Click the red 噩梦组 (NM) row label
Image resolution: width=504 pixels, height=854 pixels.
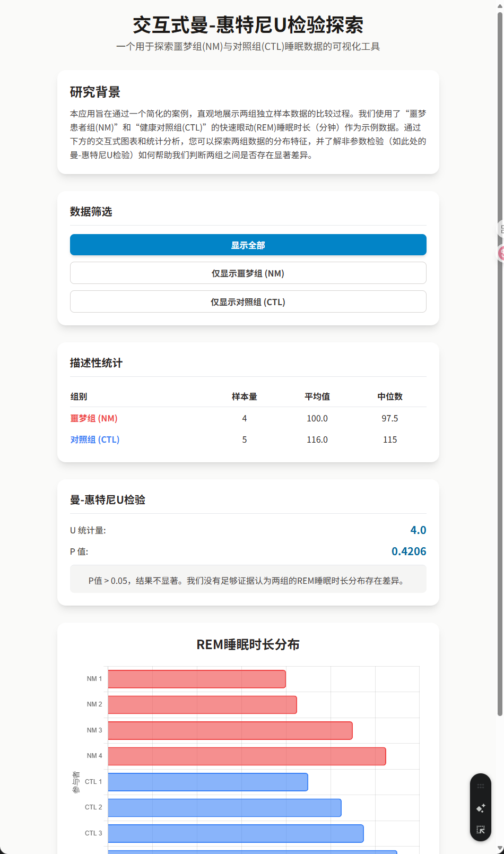pos(94,418)
